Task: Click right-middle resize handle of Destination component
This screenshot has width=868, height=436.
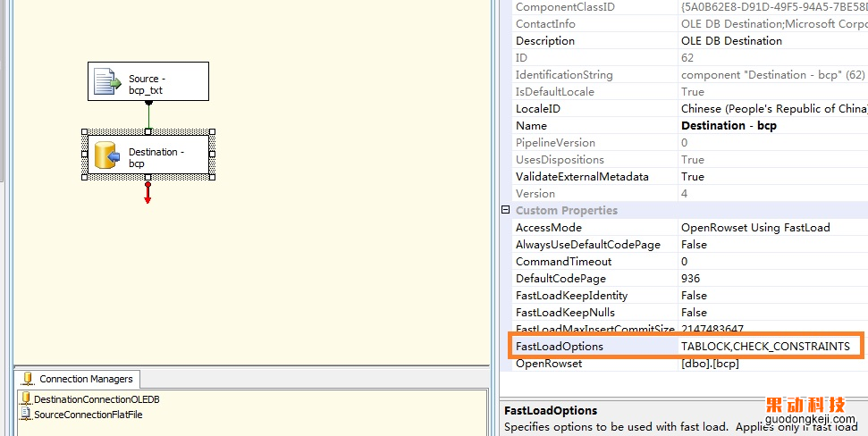Action: tap(212, 154)
